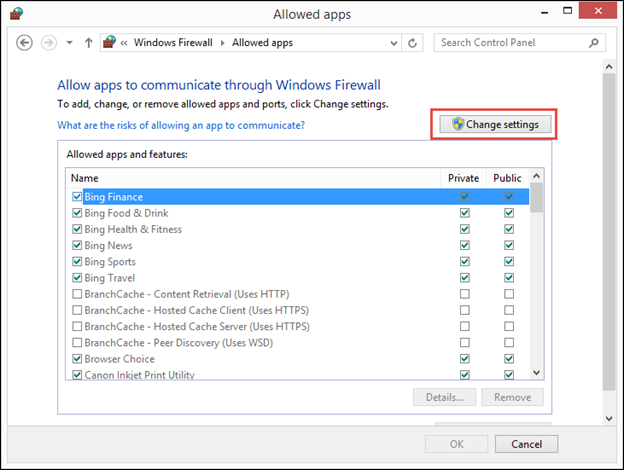Click the main window scrollbar thumb

[x=609, y=232]
